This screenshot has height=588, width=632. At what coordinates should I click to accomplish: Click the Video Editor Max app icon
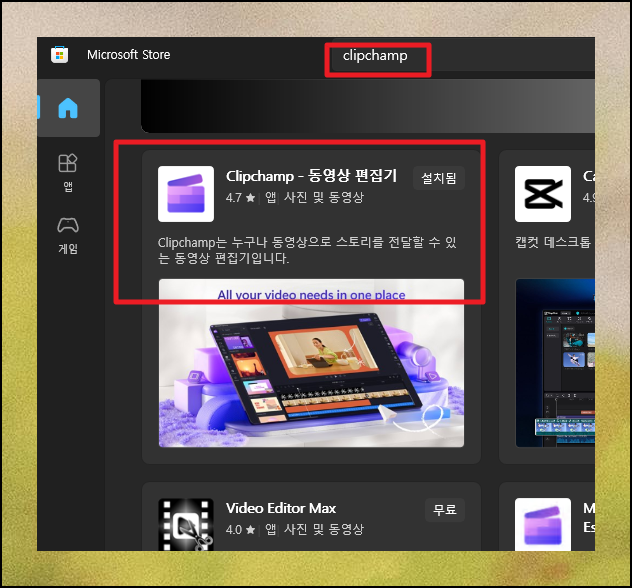tap(186, 525)
